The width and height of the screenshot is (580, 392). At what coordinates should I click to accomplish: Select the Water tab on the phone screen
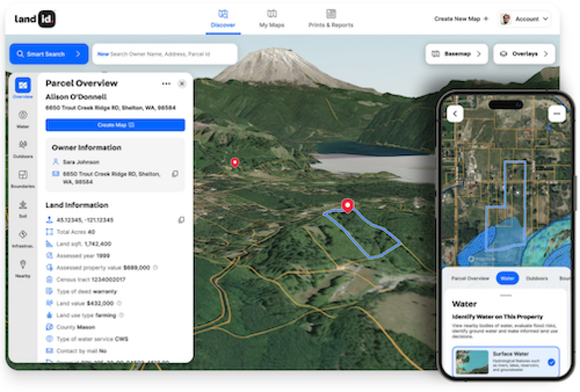[507, 278]
